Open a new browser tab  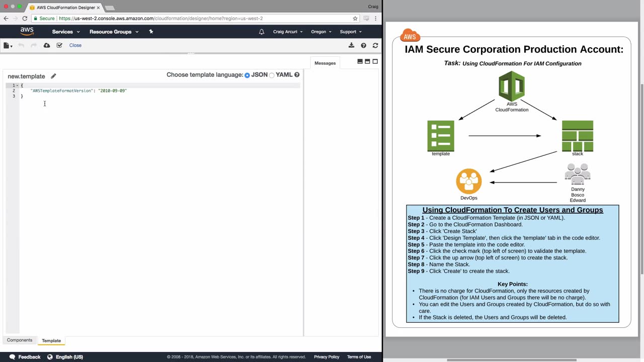pyautogui.click(x=110, y=8)
